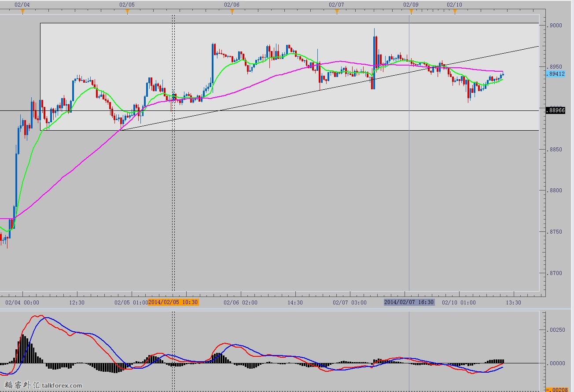Click the orange marker under the 02/09 date
This screenshot has height=392, width=574.
411,12
